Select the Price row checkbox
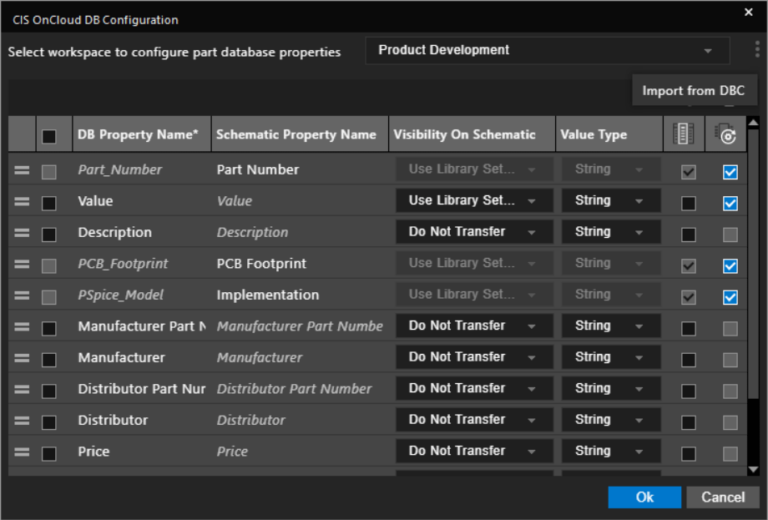768x520 pixels. coord(49,453)
